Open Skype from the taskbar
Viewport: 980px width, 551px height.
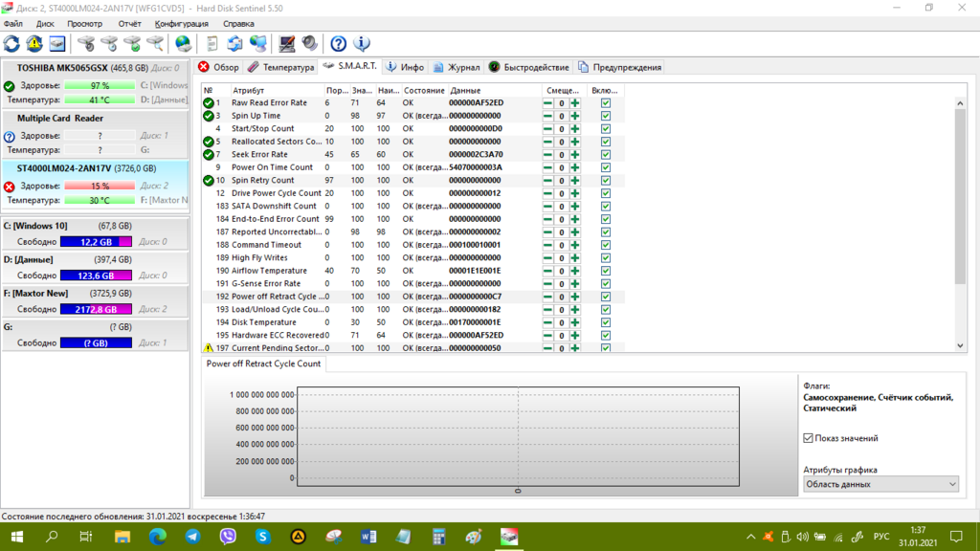(x=262, y=537)
